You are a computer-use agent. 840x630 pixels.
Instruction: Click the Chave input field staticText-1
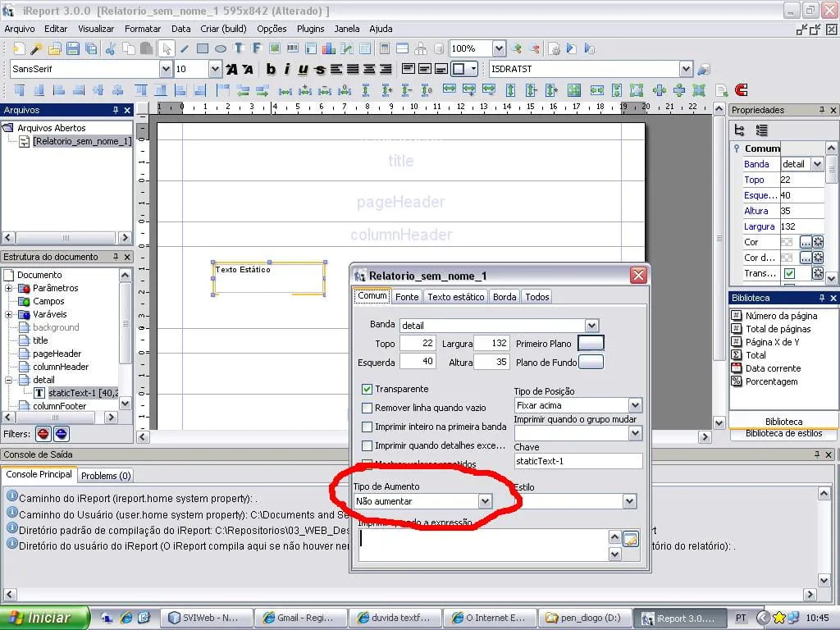pos(578,461)
